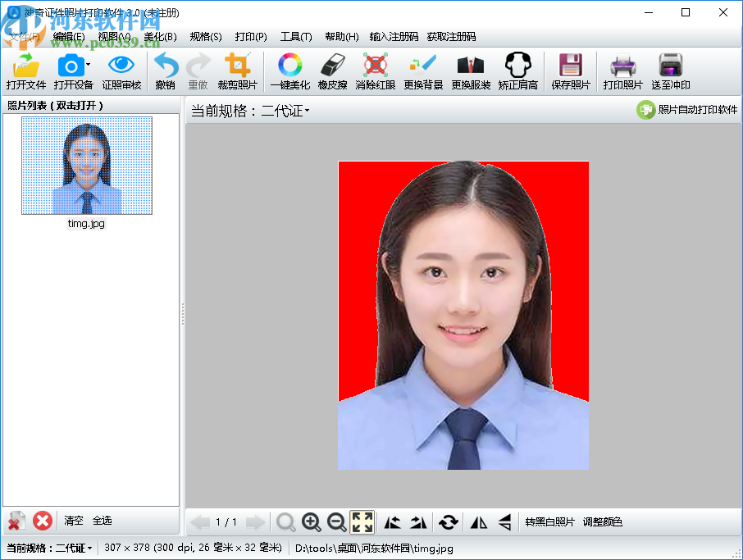The image size is (743, 560).
Task: Undo the last action with 撤销
Action: click(166, 71)
